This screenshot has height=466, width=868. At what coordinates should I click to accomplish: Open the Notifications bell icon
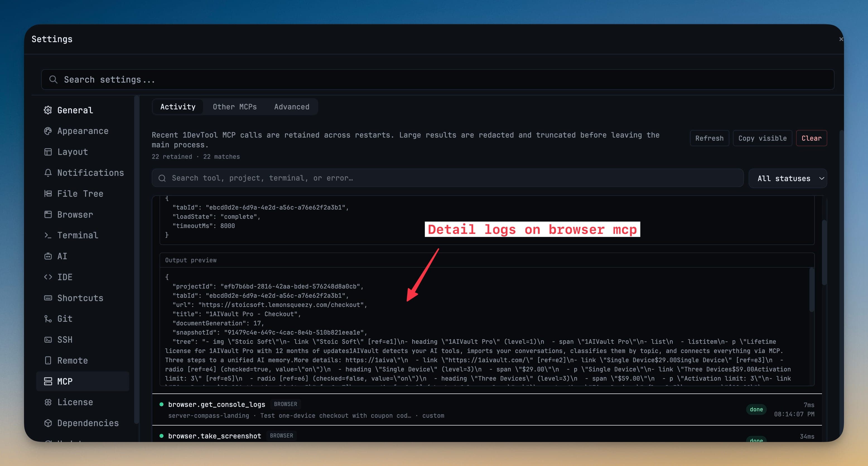point(48,173)
